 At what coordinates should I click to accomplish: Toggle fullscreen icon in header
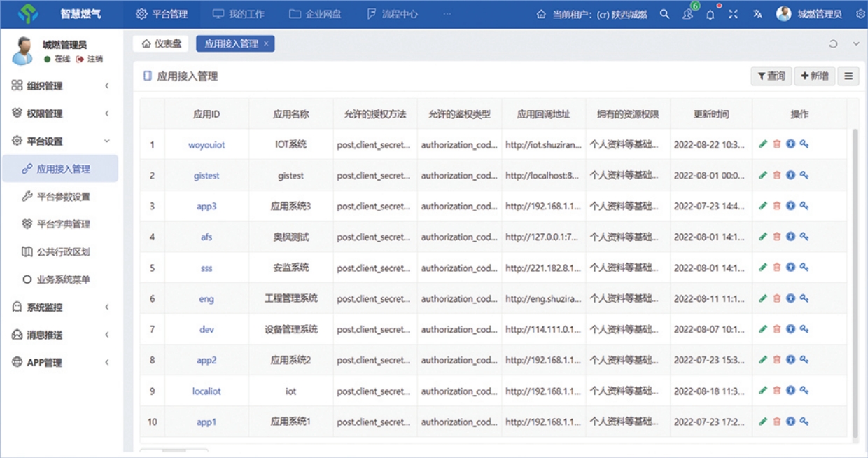(733, 14)
